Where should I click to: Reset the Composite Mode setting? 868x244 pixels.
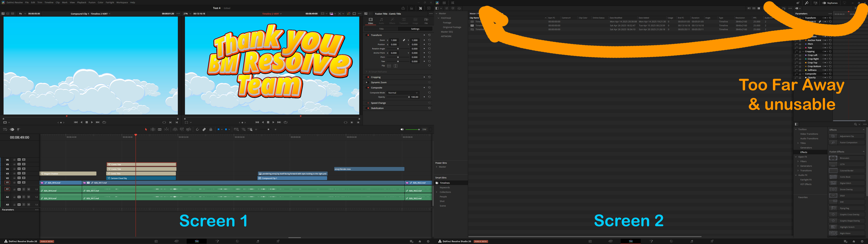pos(429,93)
